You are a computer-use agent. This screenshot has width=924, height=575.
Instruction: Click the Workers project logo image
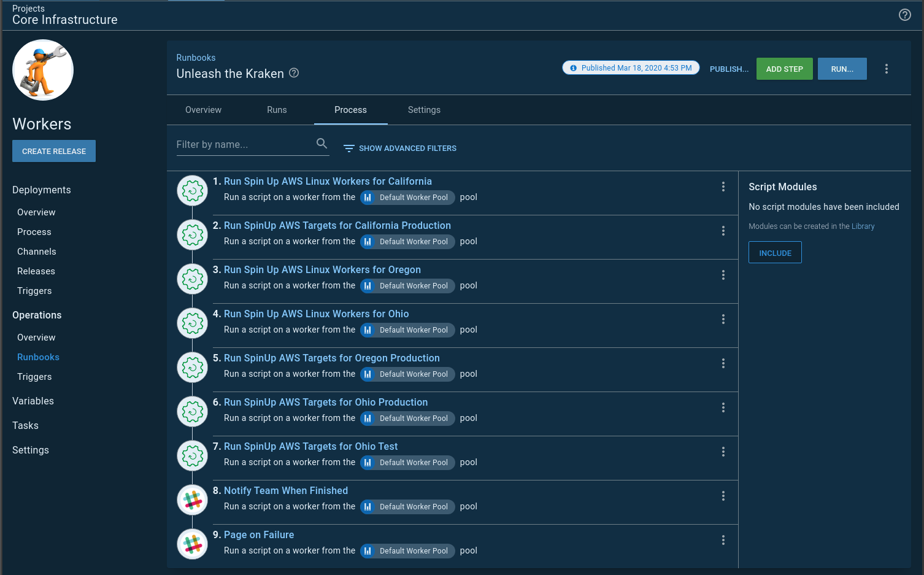tap(43, 70)
